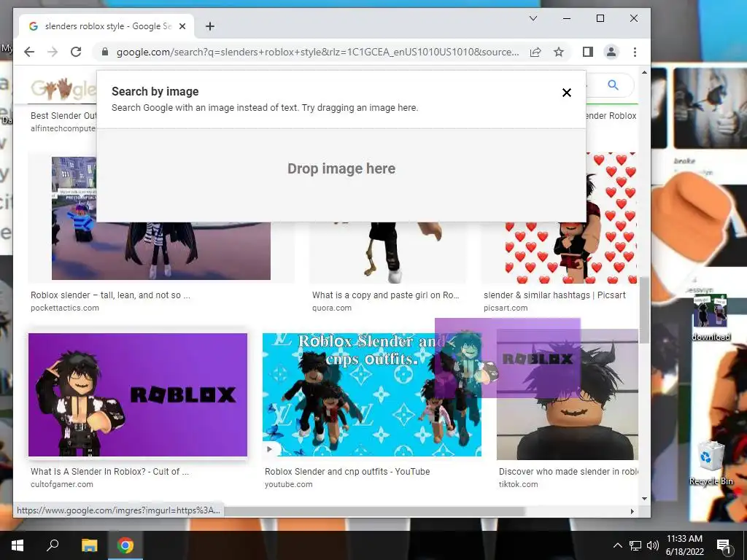Show hidden system tray icons
This screenshot has width=747, height=560.
point(617,545)
